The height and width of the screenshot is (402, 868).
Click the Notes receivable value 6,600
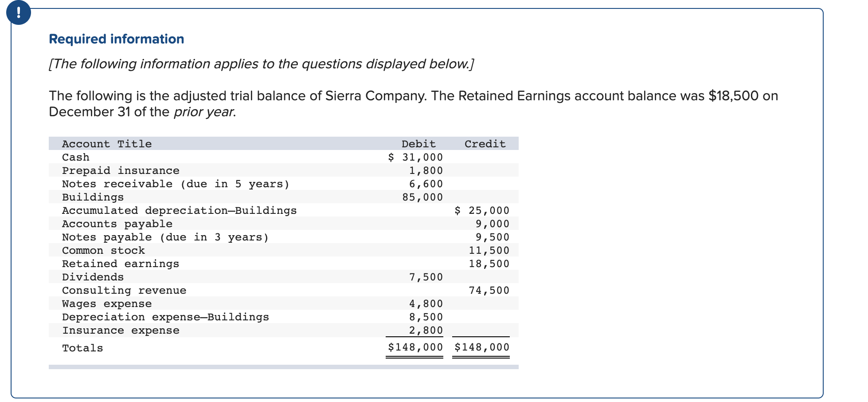(426, 184)
